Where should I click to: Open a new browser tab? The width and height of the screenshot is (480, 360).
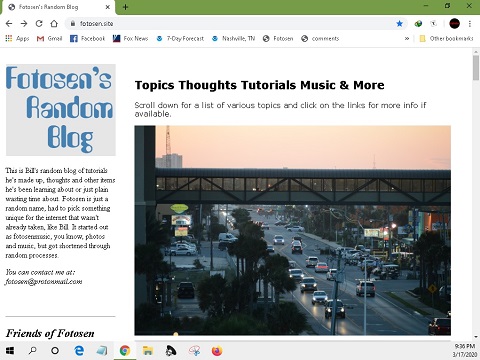pos(125,7)
